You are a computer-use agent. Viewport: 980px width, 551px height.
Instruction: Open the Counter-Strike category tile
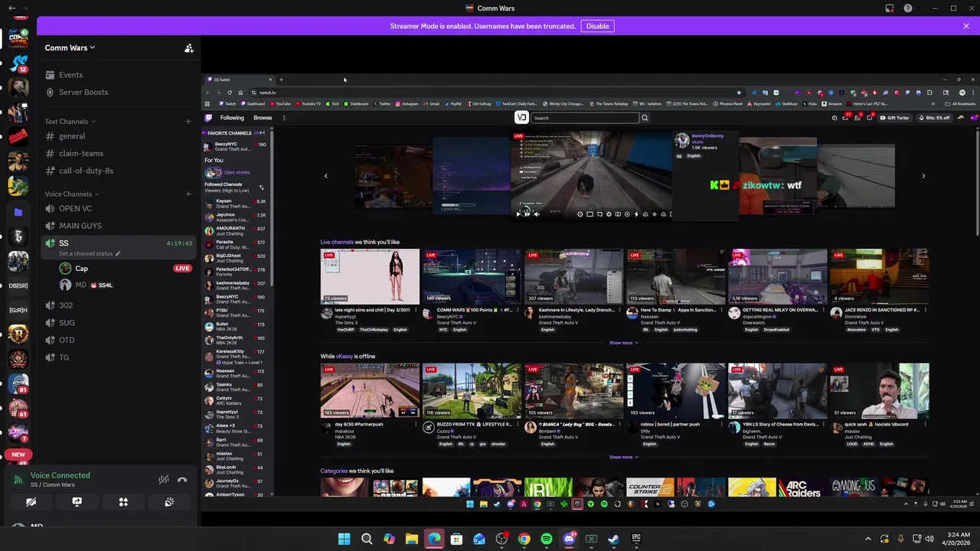pos(650,487)
